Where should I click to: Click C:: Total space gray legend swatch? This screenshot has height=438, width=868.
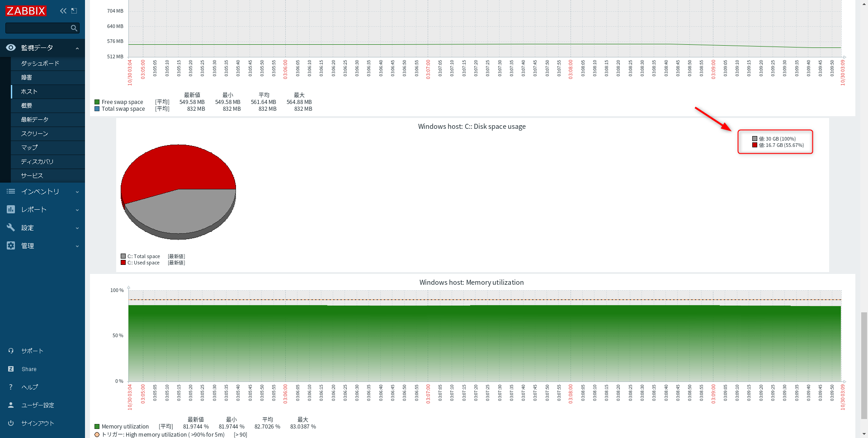(123, 256)
